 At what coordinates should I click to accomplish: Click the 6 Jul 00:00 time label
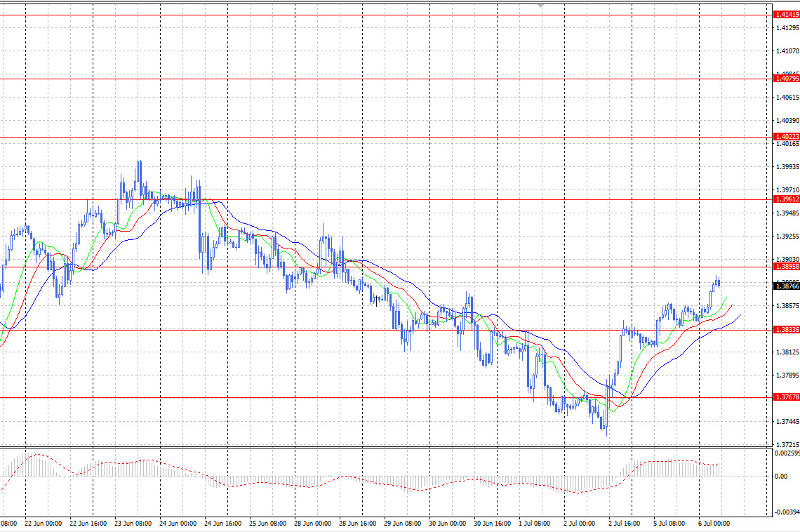714,524
